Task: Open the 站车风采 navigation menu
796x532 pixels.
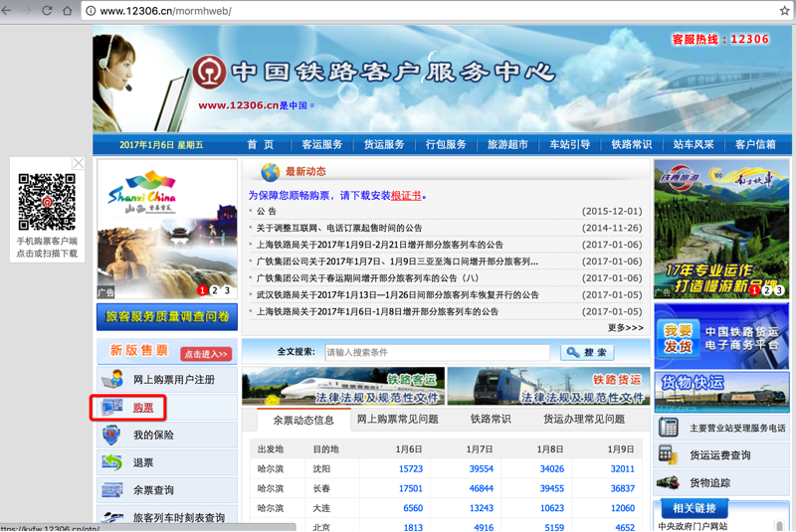Action: pos(694,144)
